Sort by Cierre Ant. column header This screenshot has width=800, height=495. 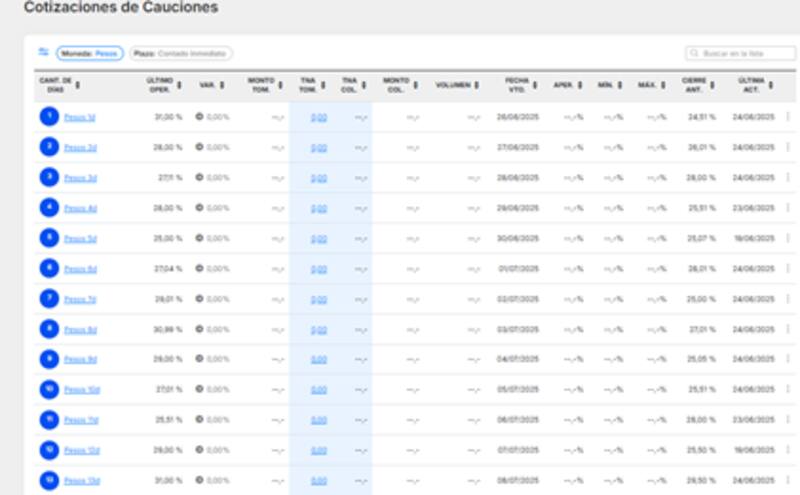coord(696,85)
